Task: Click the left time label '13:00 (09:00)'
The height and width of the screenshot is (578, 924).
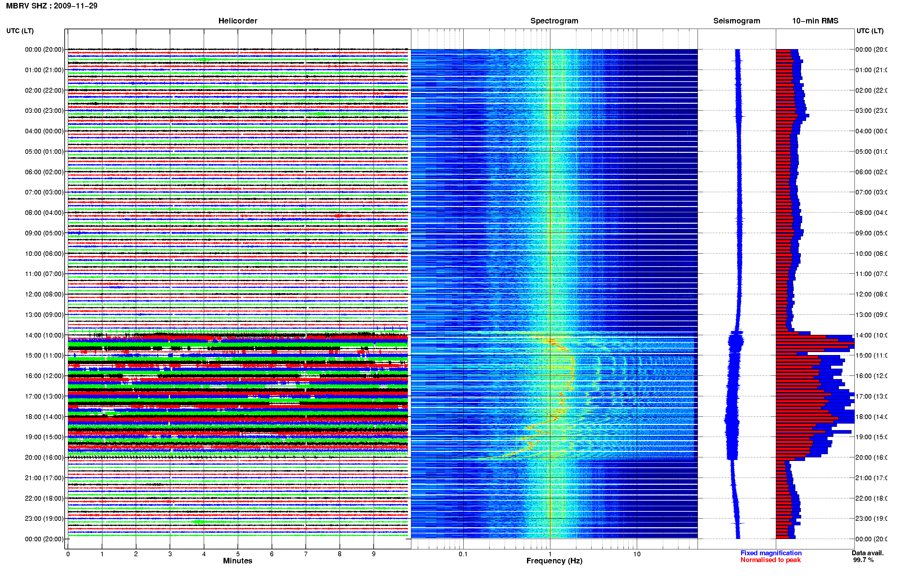Action: (x=44, y=315)
